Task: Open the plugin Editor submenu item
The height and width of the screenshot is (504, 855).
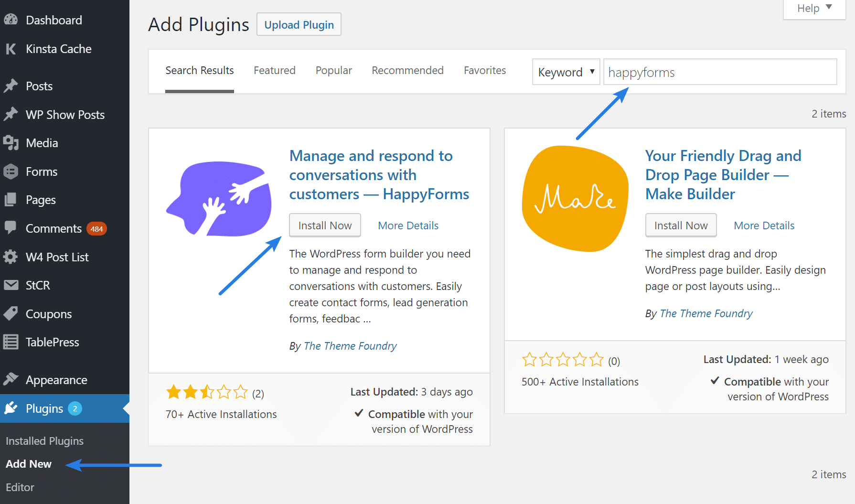Action: [x=20, y=487]
